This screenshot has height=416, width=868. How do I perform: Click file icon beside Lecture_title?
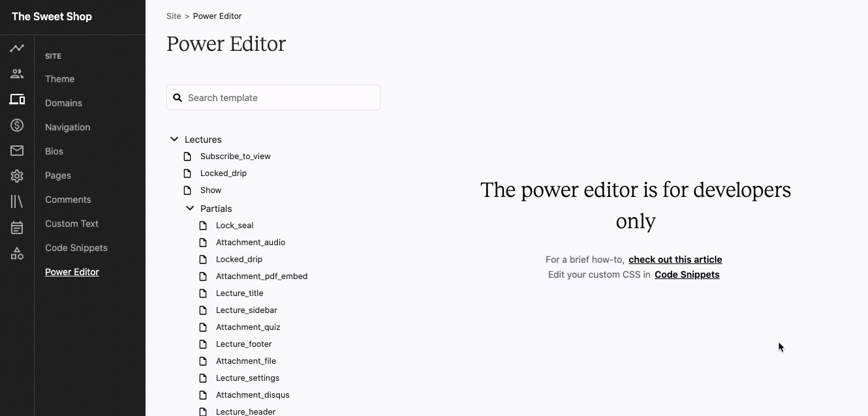click(204, 293)
